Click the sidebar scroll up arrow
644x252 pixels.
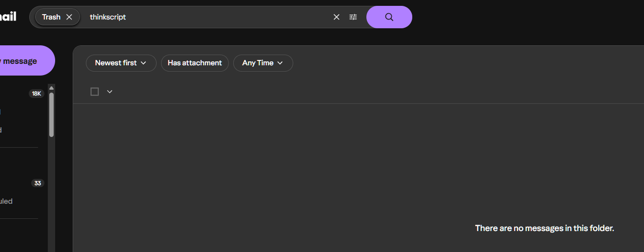(x=51, y=88)
